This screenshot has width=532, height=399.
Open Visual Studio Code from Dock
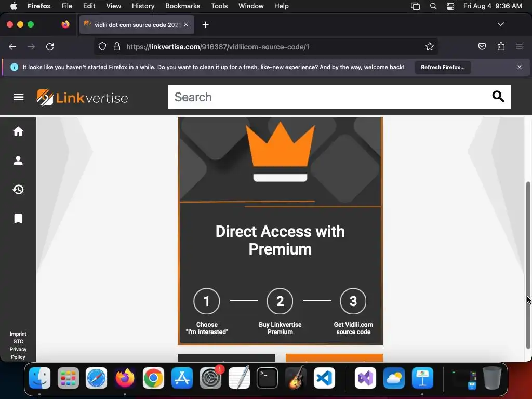(324, 378)
